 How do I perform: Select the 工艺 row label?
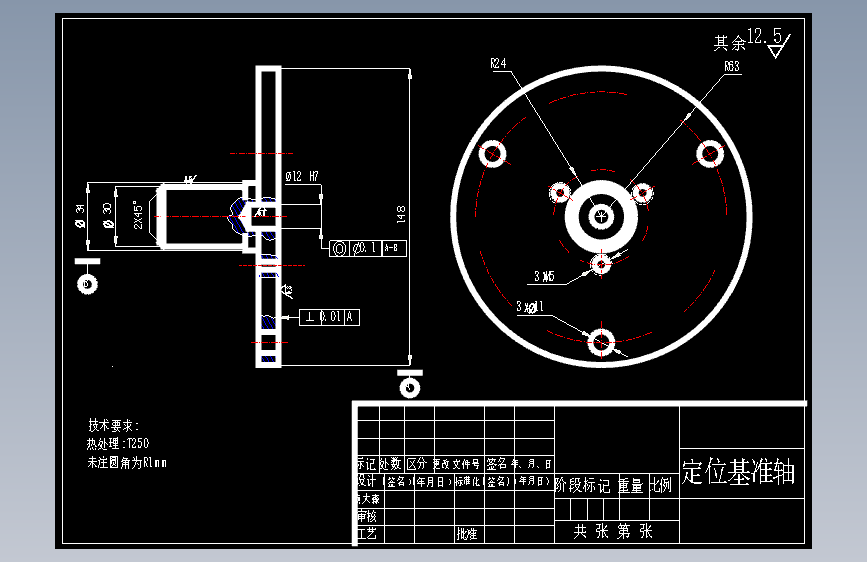coord(367,534)
